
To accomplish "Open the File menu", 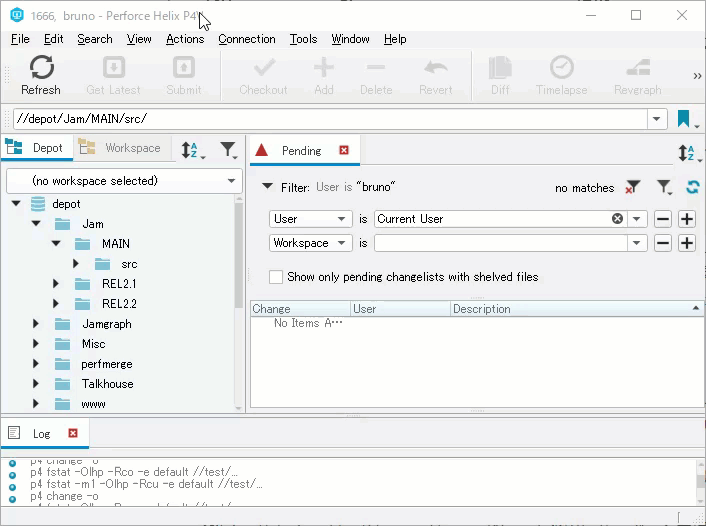I will pos(20,39).
